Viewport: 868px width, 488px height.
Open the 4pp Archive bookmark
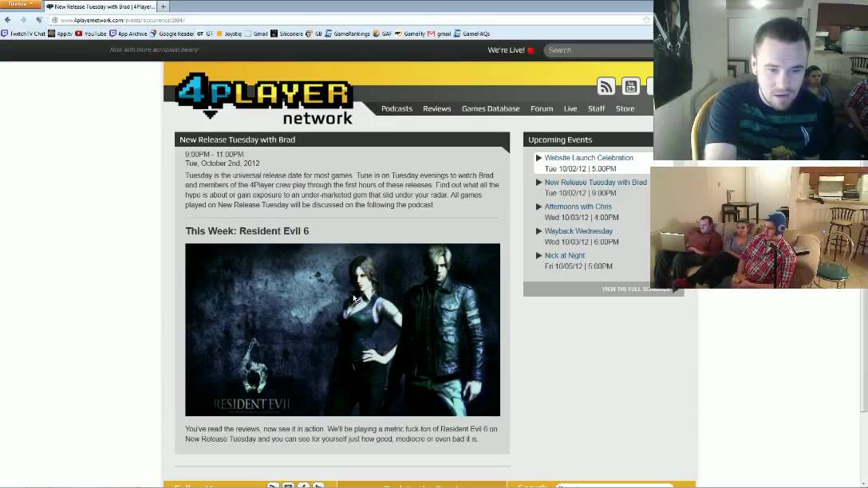click(128, 33)
